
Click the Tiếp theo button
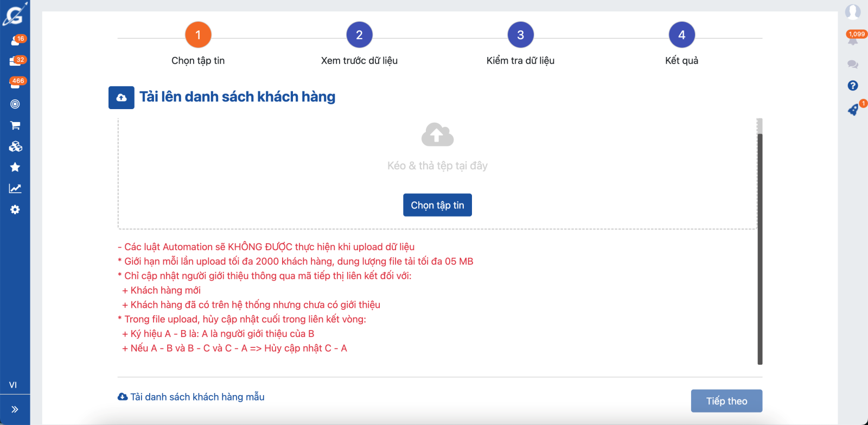click(x=726, y=401)
